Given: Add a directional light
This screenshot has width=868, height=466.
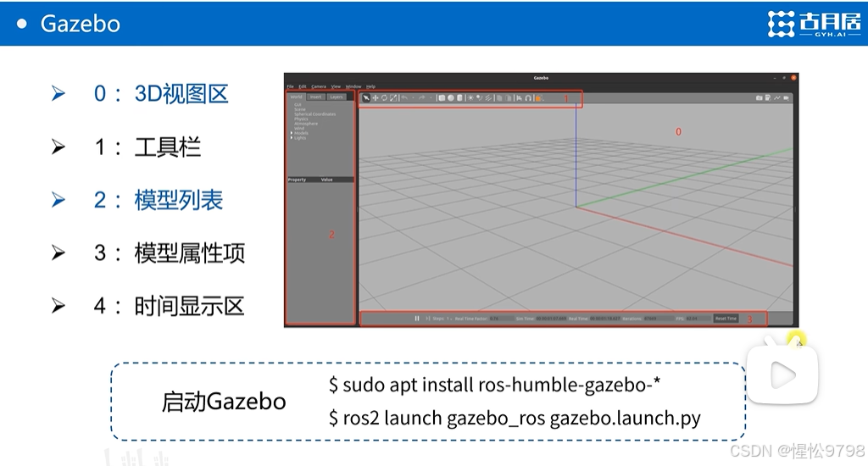Looking at the screenshot, I should pyautogui.click(x=488, y=98).
